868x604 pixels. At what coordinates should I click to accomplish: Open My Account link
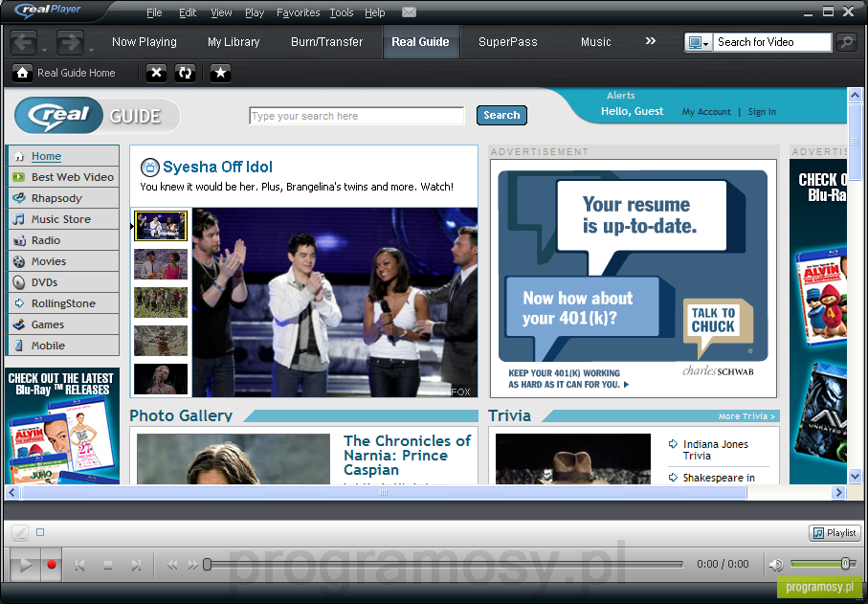click(x=706, y=112)
